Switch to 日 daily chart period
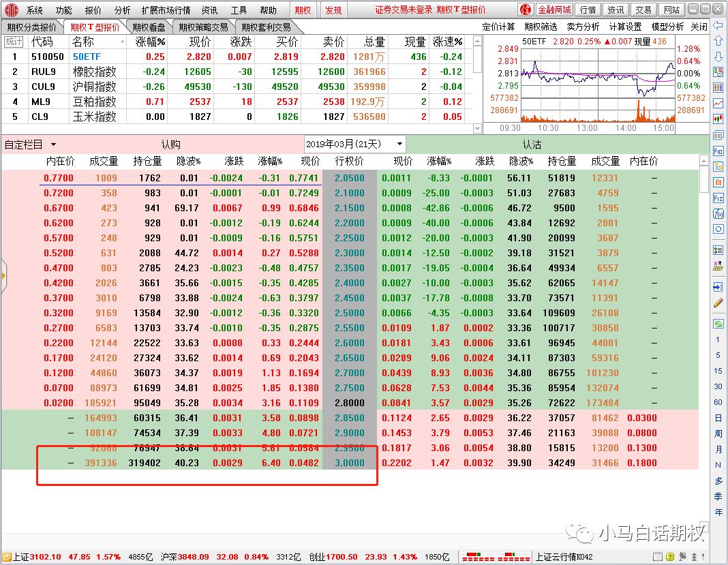Viewport: 728px width, 565px height. pos(718,422)
